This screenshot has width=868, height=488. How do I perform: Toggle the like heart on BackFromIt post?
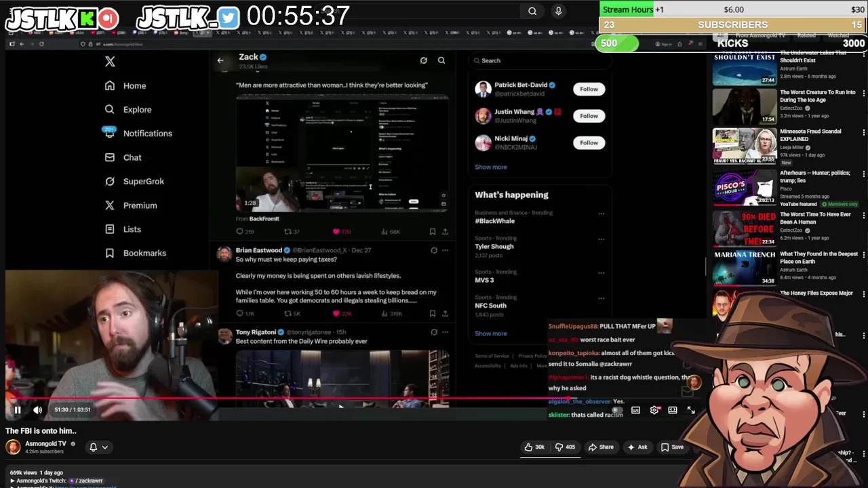[336, 232]
